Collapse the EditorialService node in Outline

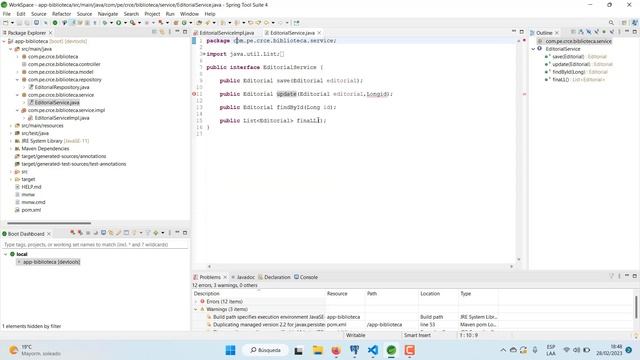pyautogui.click(x=533, y=49)
